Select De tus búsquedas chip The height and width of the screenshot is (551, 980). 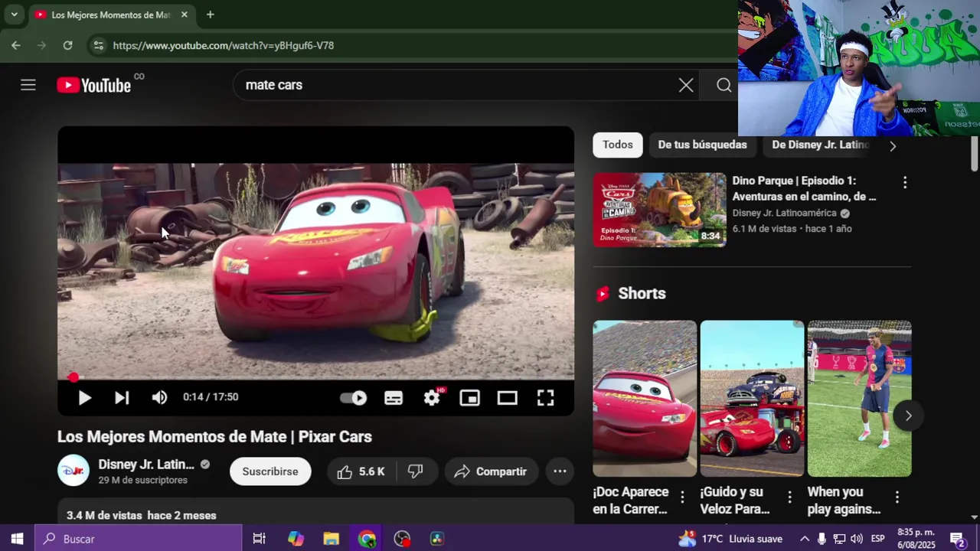click(x=702, y=145)
